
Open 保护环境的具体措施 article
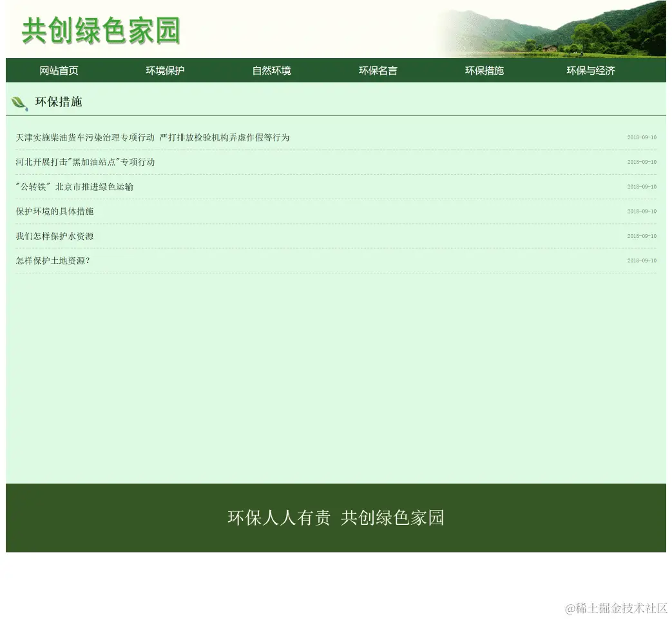tap(53, 211)
